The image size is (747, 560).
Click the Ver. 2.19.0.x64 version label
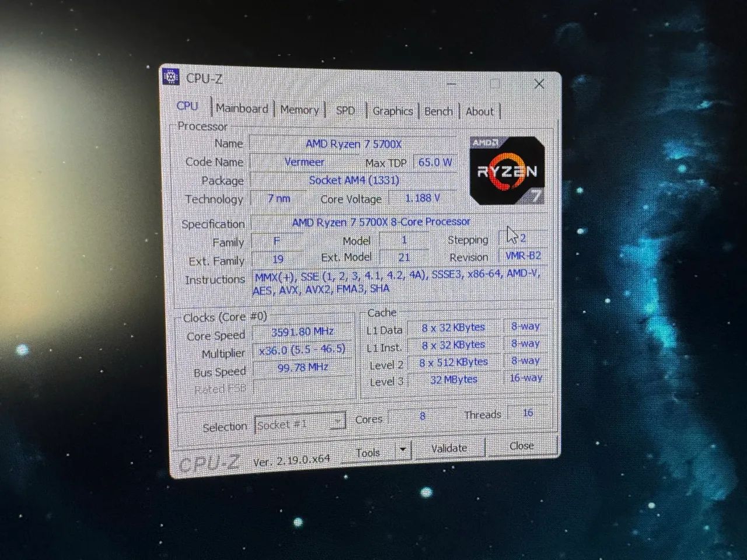pos(291,460)
